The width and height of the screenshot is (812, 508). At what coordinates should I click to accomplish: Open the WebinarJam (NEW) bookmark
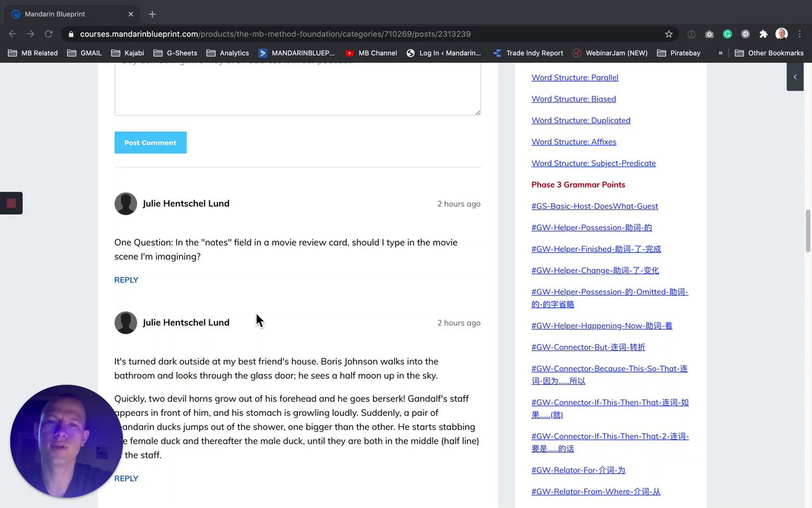tap(610, 53)
